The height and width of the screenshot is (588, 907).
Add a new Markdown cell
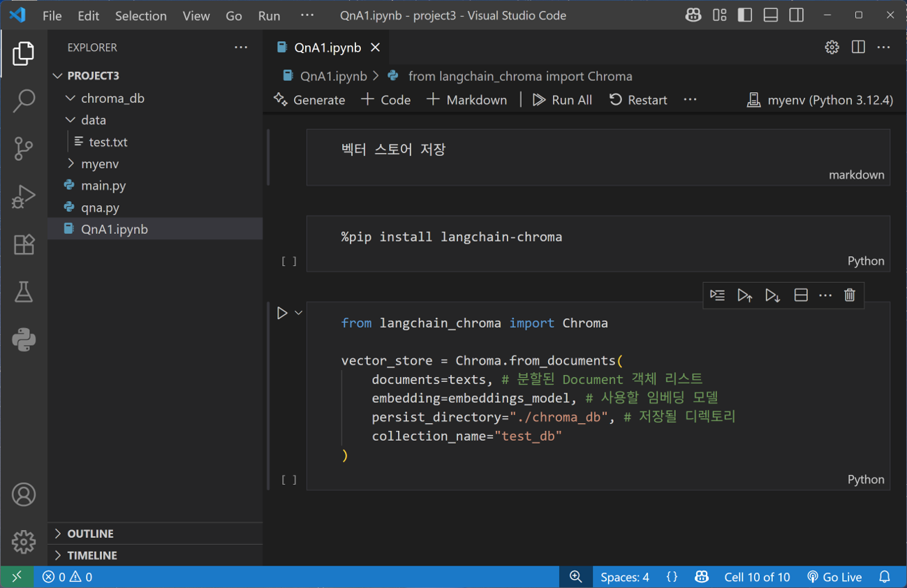pos(466,100)
